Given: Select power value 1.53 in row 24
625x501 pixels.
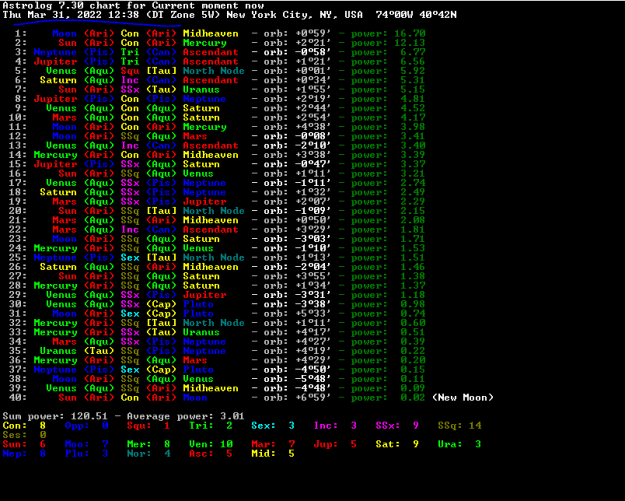Looking at the screenshot, I should 413,248.
